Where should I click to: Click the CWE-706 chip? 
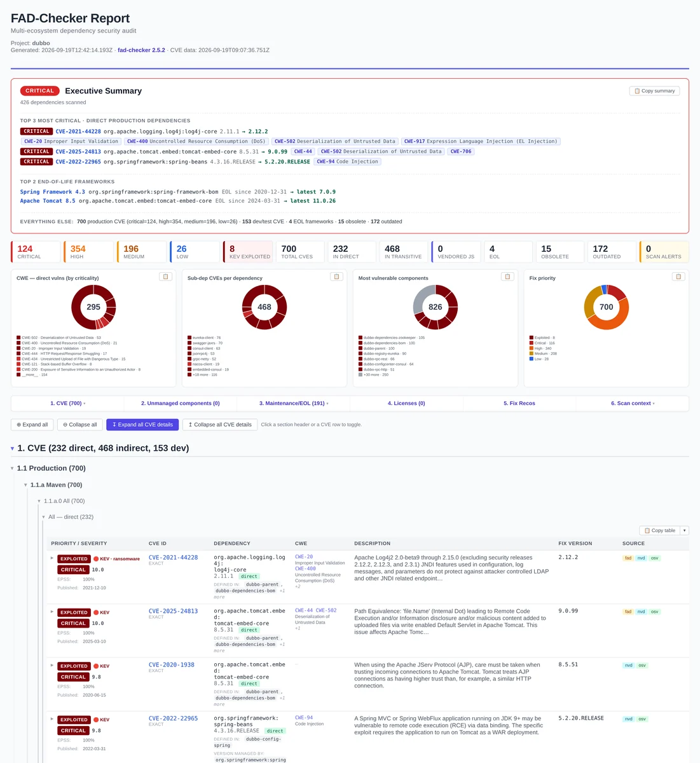(x=461, y=151)
